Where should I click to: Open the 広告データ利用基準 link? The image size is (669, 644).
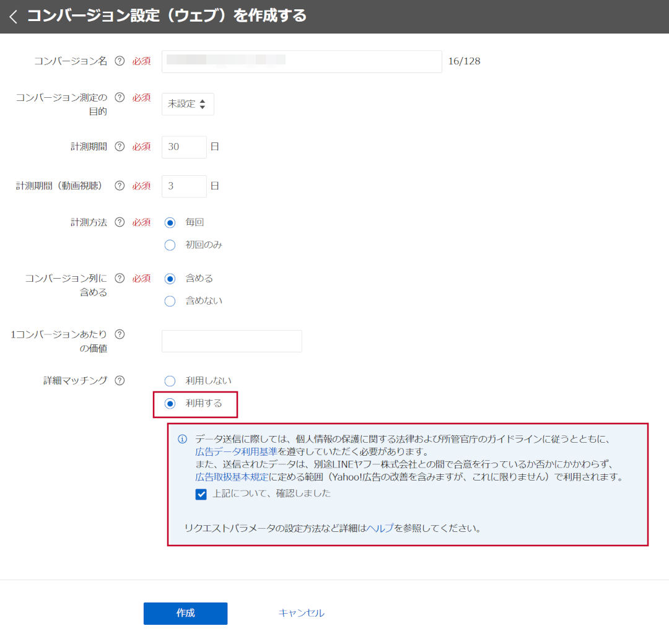236,451
